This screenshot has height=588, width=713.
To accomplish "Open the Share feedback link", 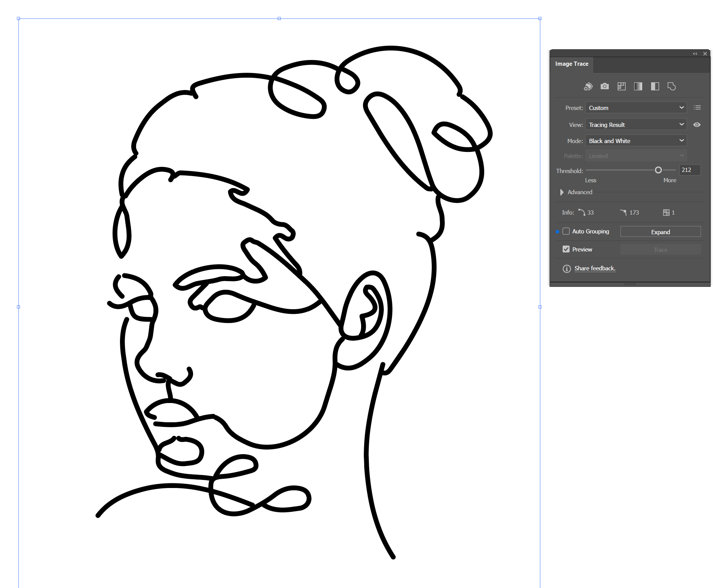I will [x=595, y=268].
